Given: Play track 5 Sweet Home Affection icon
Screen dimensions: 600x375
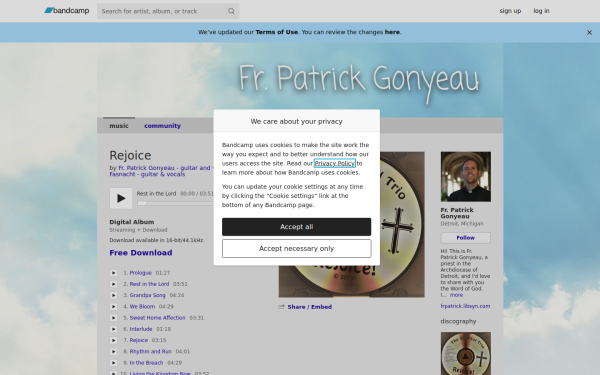Looking at the screenshot, I should 113,318.
